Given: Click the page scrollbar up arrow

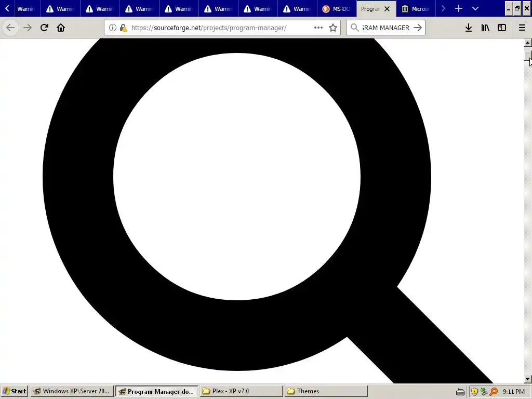Looking at the screenshot, I should 528,43.
